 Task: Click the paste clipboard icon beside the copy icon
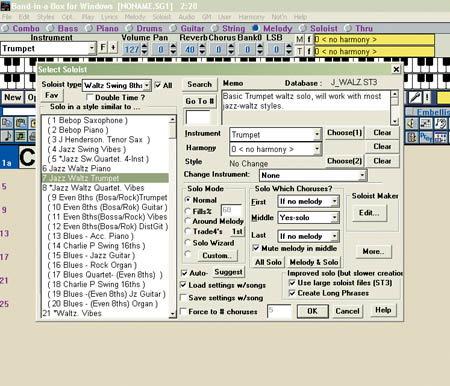[21, 123]
